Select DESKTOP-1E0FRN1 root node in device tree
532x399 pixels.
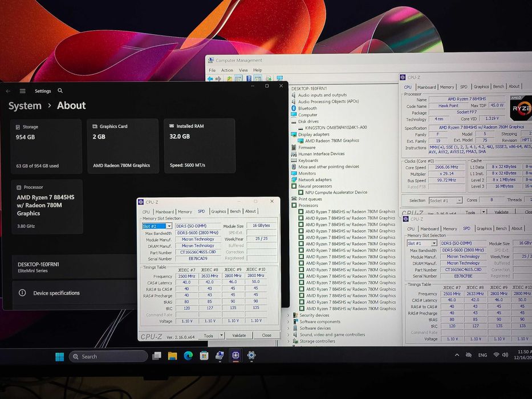click(309, 88)
